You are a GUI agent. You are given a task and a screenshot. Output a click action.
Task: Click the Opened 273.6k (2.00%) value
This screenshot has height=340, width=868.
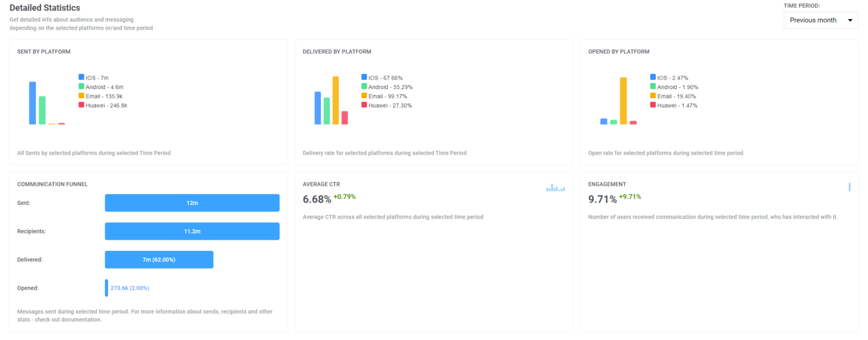[129, 288]
